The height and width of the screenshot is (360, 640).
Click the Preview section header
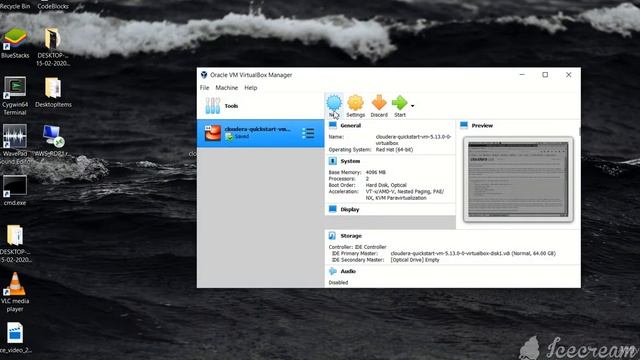[482, 125]
